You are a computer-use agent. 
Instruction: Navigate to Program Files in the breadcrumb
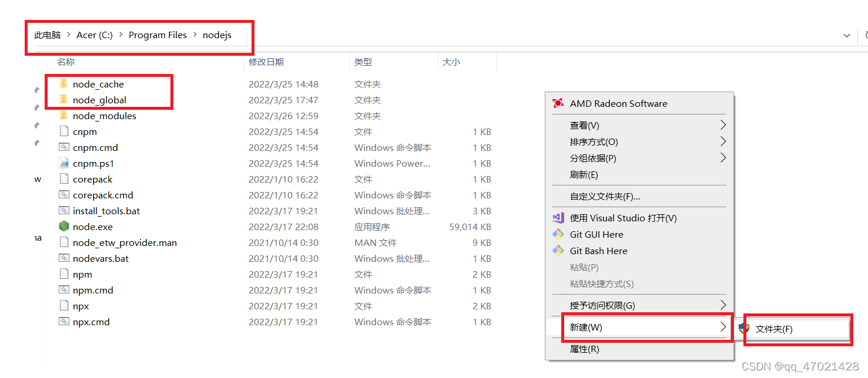coord(157,35)
